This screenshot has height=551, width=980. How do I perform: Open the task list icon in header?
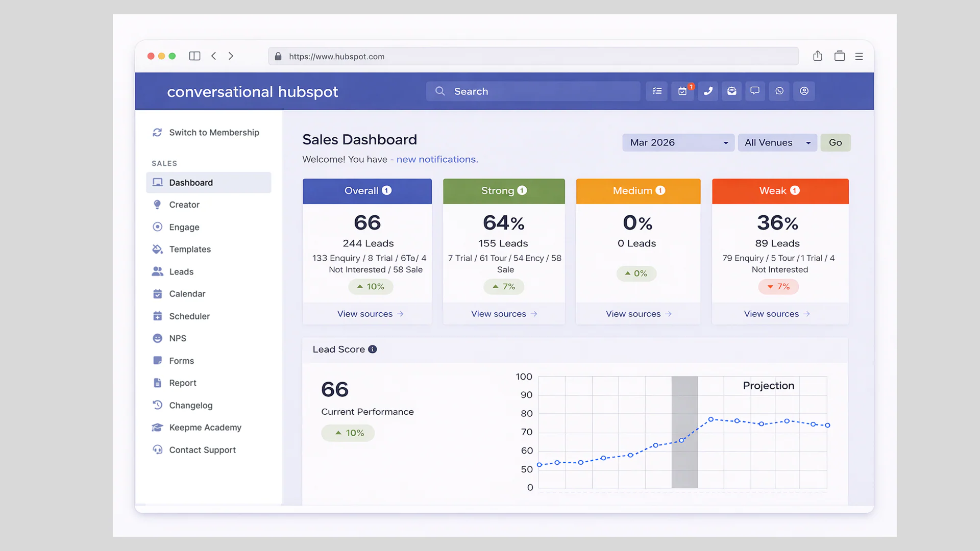(657, 91)
